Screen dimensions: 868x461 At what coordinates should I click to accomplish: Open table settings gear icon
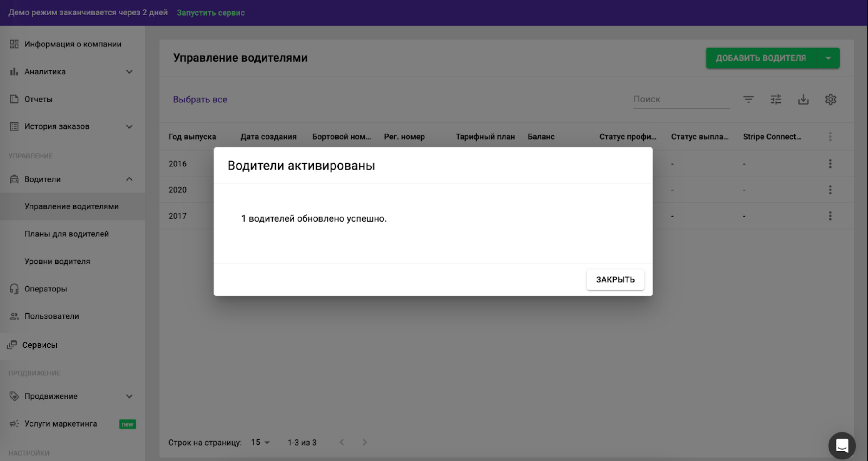831,99
